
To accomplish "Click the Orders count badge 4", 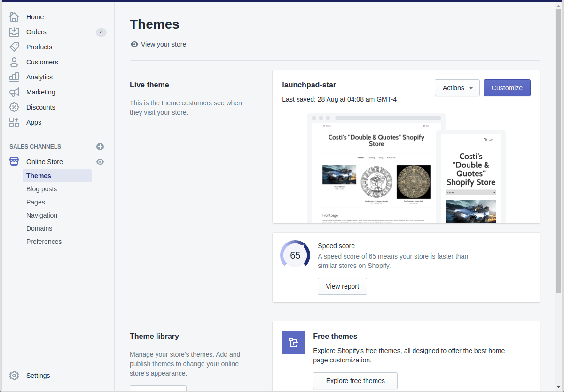I will click(101, 32).
